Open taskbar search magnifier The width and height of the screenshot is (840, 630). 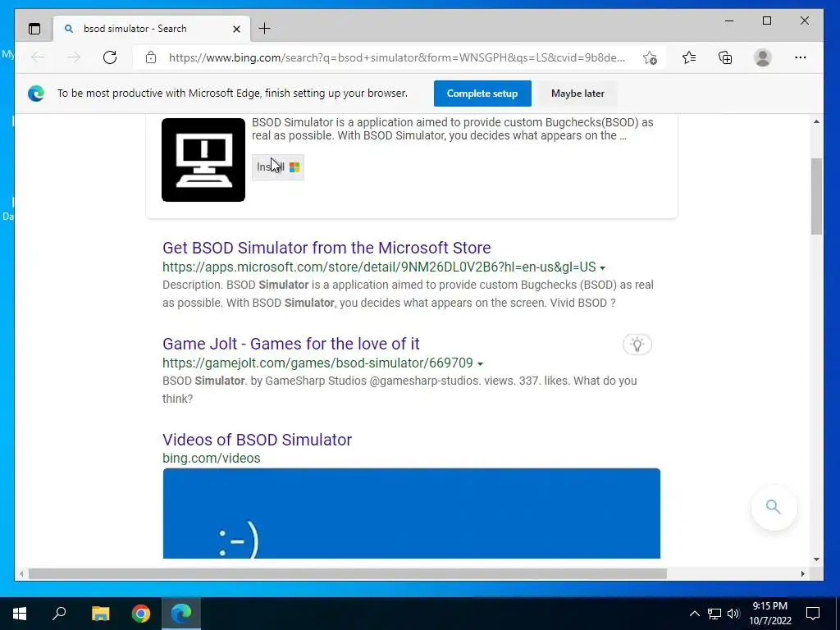point(59,614)
